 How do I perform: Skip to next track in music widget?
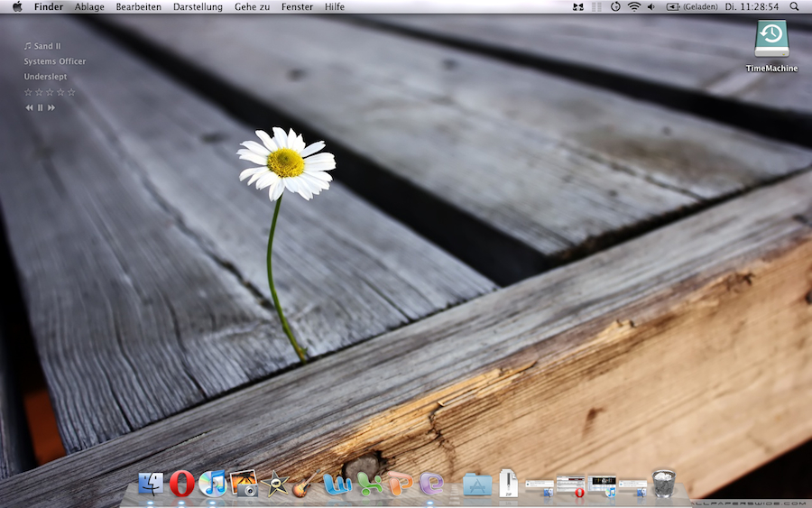[x=51, y=107]
